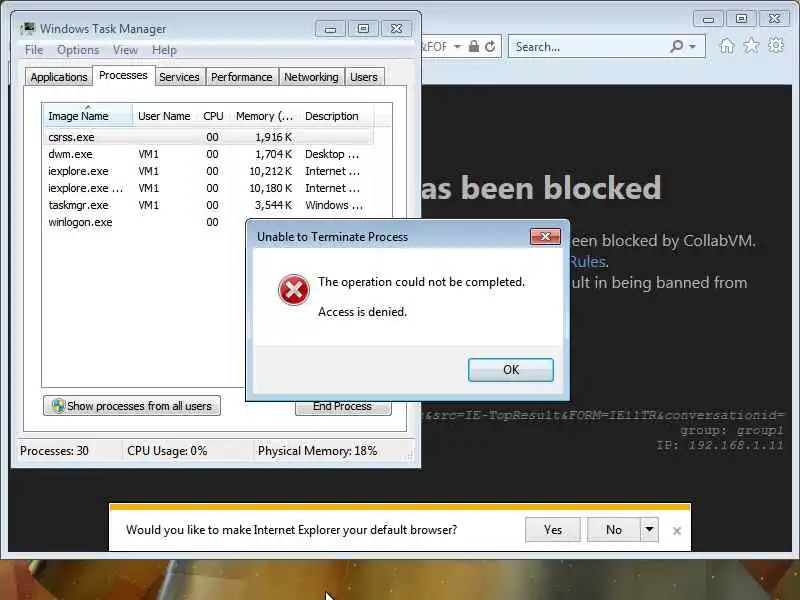Open the Favorites star icon
Image resolution: width=800 pixels, height=600 pixels.
[x=751, y=46]
